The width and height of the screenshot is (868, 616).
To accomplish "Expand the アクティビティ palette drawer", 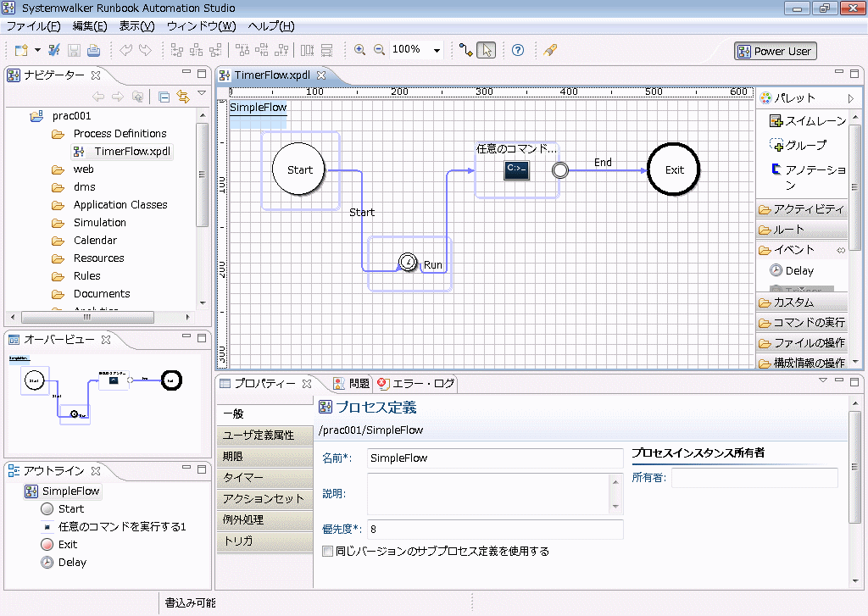I will (x=802, y=208).
